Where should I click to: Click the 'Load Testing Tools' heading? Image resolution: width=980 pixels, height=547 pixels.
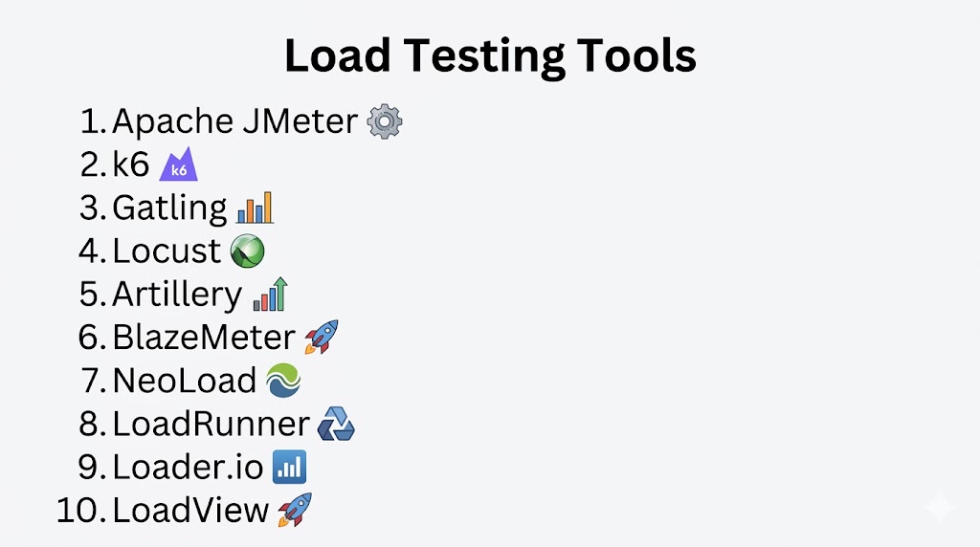click(490, 56)
